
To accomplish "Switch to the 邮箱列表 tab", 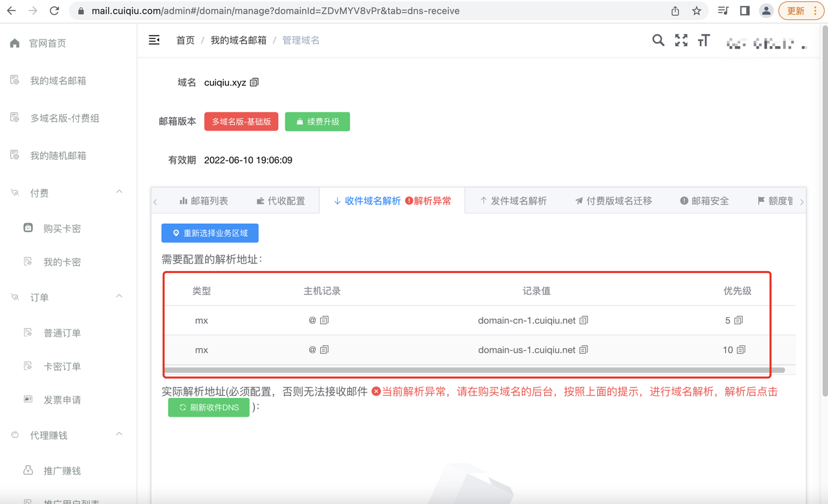I will (203, 201).
